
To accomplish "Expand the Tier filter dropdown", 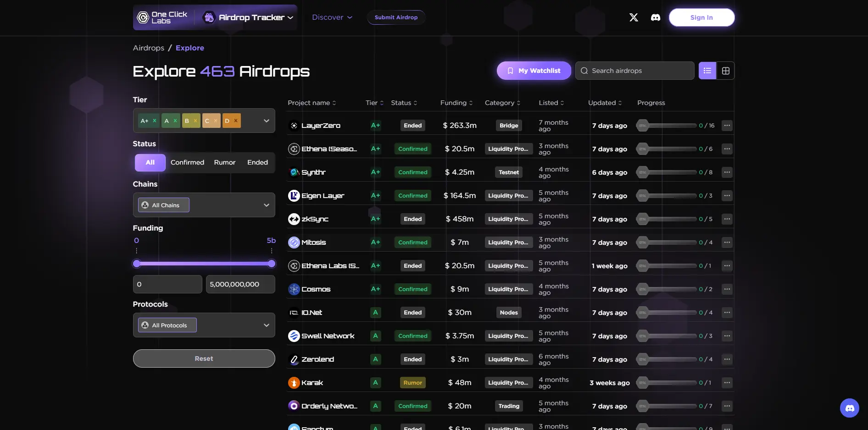I will (266, 121).
